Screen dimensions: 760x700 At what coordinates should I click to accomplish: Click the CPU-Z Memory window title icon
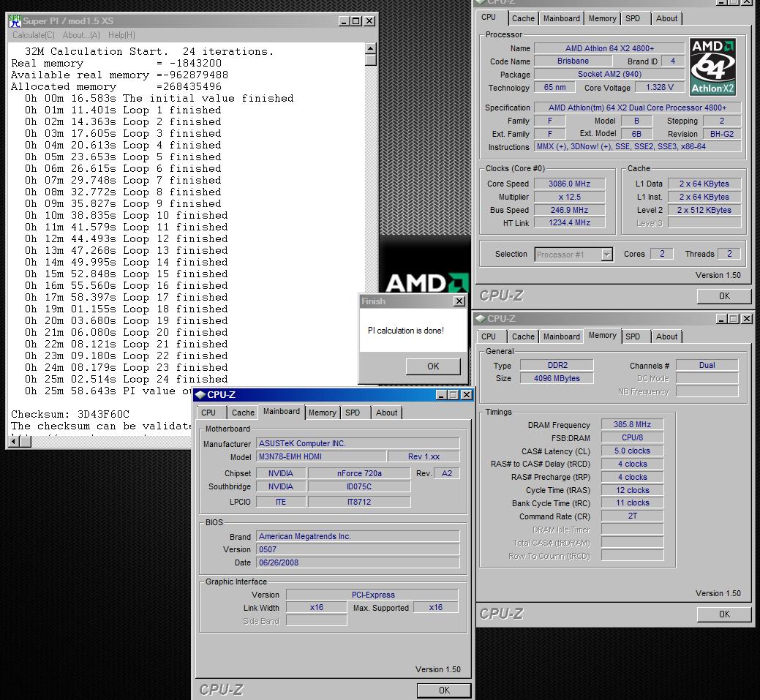(x=481, y=318)
